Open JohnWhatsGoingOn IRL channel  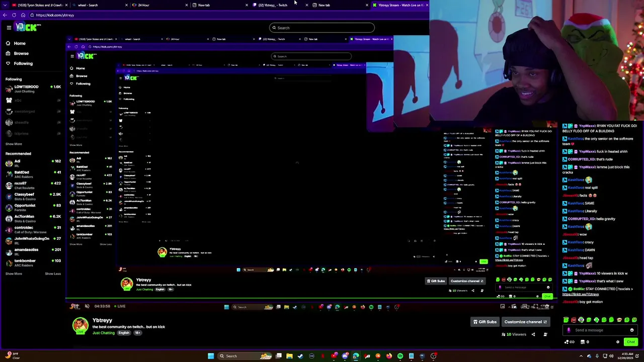pos(32,240)
